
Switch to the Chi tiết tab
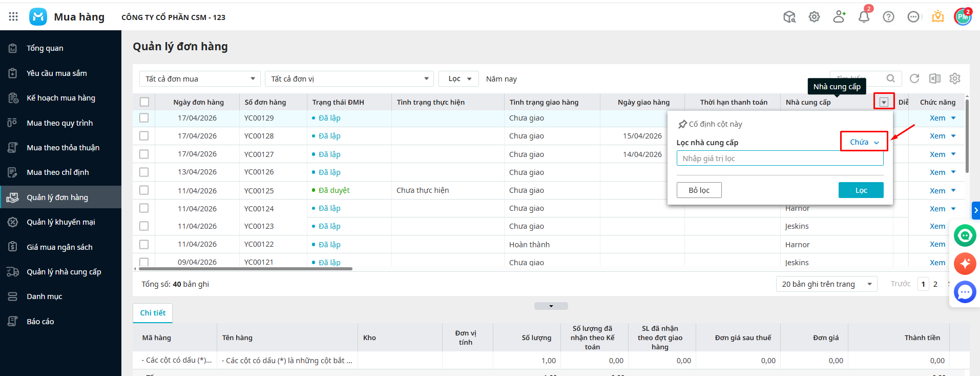click(153, 313)
